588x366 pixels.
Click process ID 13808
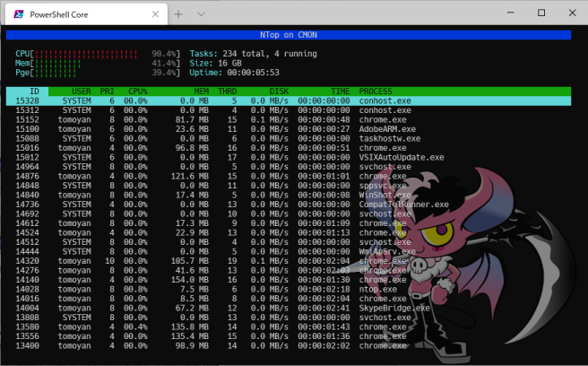point(28,318)
